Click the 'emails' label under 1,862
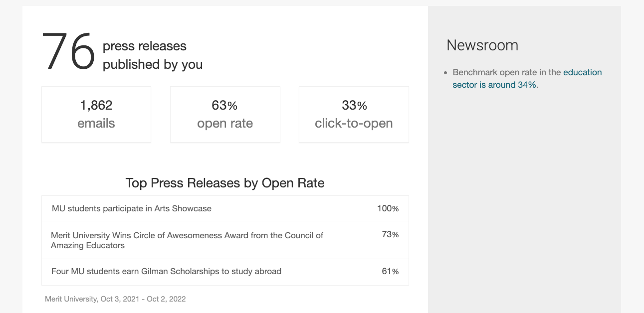The width and height of the screenshot is (644, 313). [x=96, y=124]
